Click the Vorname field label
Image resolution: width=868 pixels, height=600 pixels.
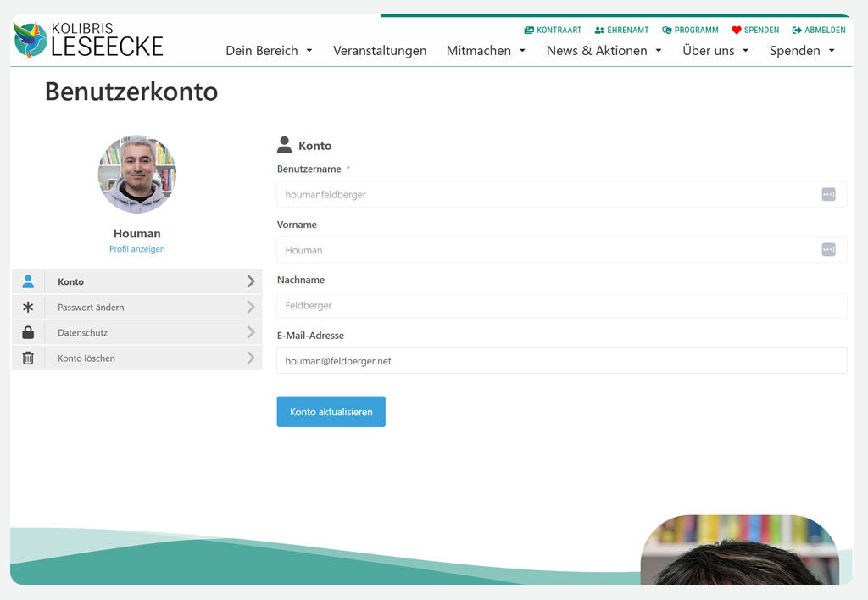tap(297, 225)
